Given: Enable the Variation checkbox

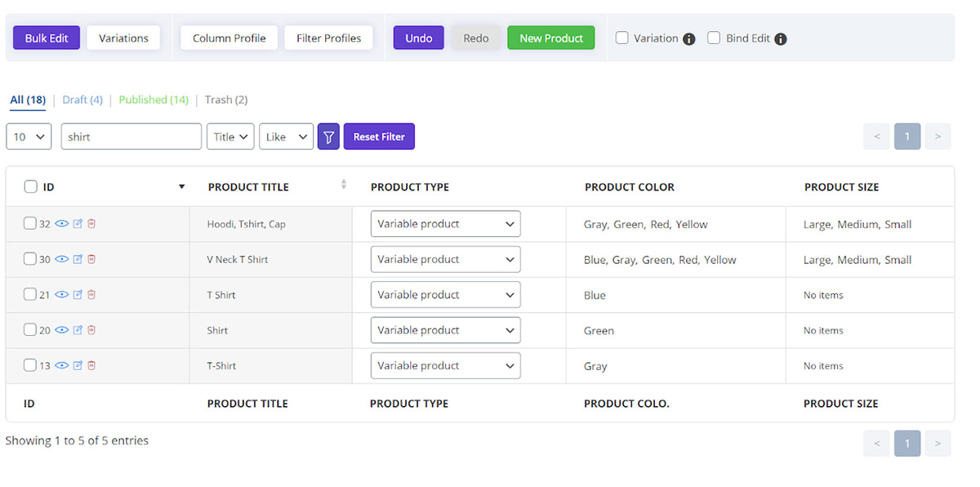Looking at the screenshot, I should click(622, 38).
